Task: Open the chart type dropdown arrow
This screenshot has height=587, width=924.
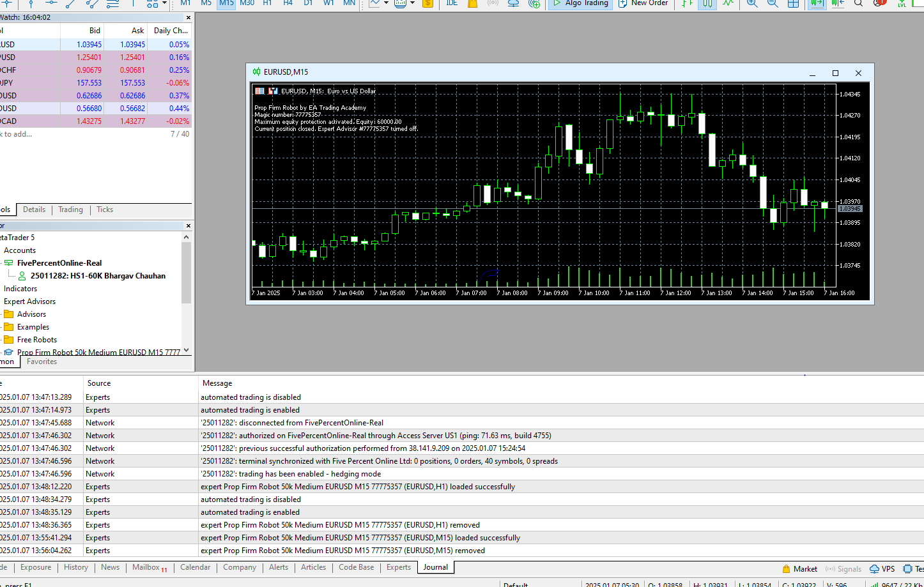Action: pos(386,3)
